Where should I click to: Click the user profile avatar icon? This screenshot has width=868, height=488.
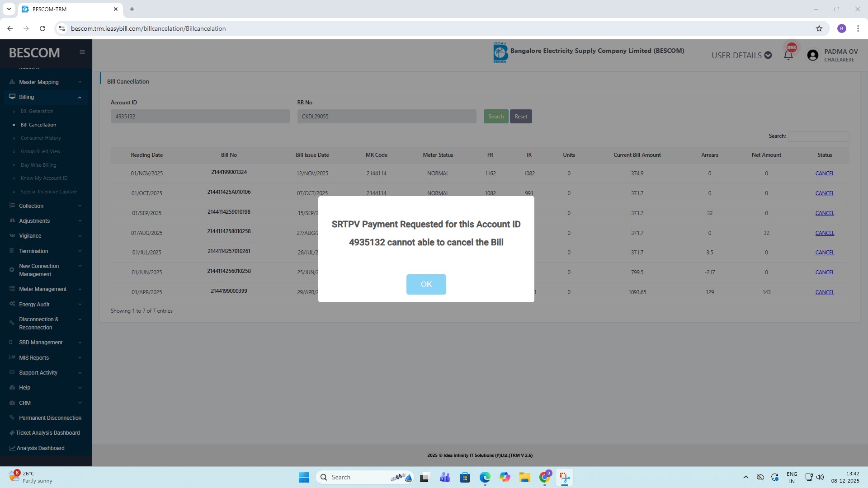pyautogui.click(x=812, y=55)
